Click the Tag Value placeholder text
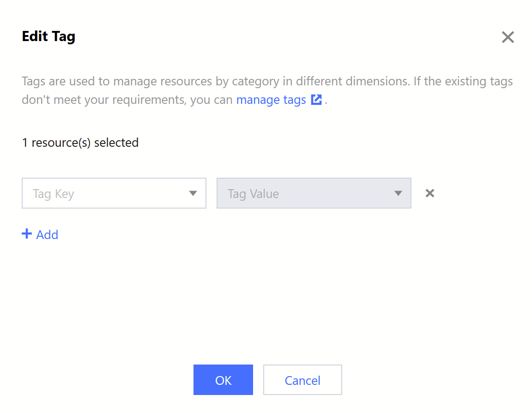 click(x=253, y=194)
